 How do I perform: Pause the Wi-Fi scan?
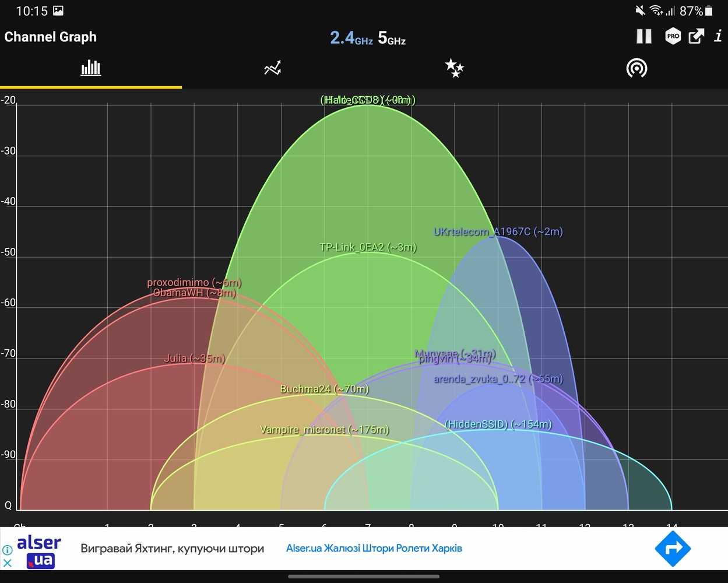[x=643, y=37]
